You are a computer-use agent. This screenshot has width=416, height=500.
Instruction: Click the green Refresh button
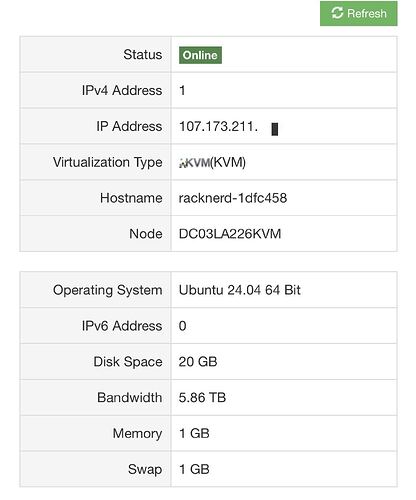tap(359, 13)
